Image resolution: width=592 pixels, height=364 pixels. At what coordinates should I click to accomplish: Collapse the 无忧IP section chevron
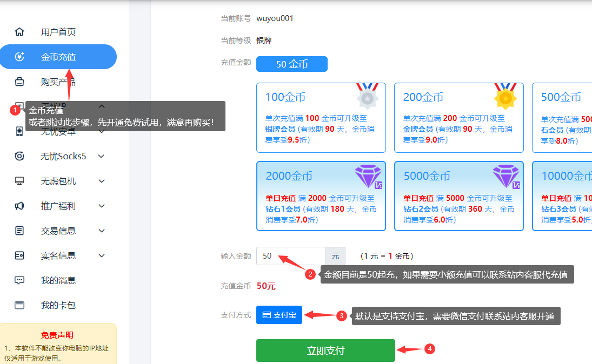click(x=101, y=106)
